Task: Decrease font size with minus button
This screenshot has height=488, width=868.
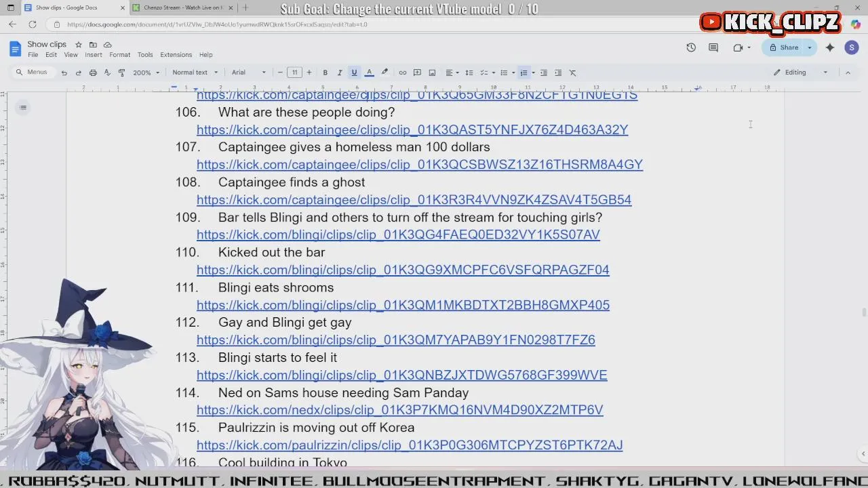Action: coord(280,73)
